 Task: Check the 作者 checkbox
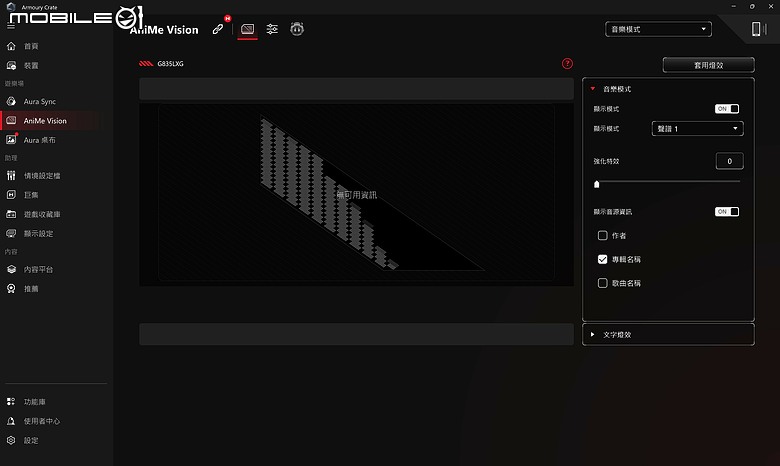pos(602,235)
